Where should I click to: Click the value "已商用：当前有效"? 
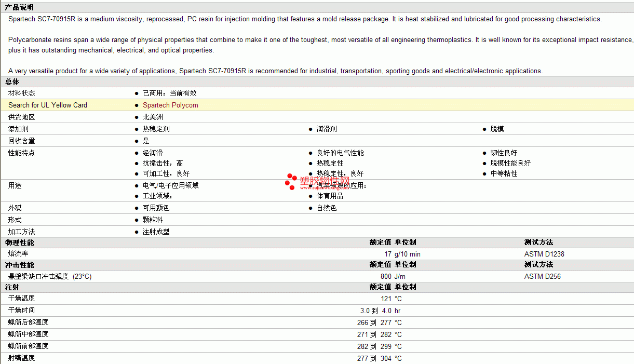pos(170,93)
